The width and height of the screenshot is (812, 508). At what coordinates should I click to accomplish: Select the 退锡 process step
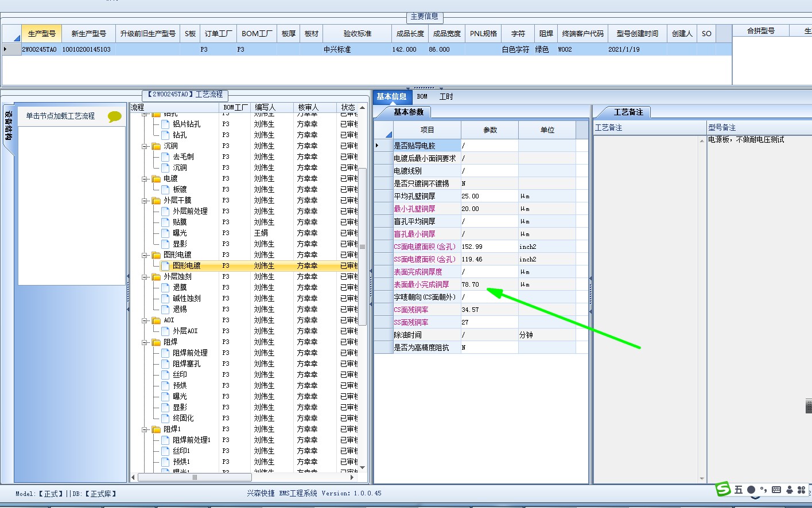coord(180,309)
